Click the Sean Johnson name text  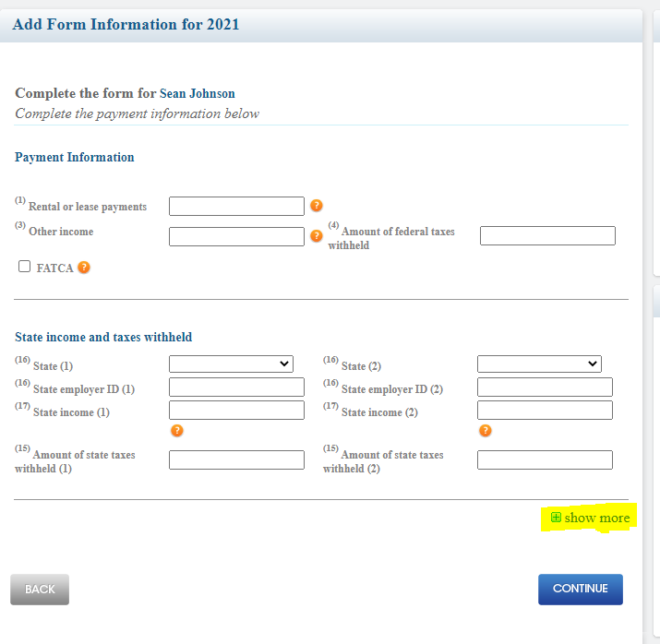[198, 93]
